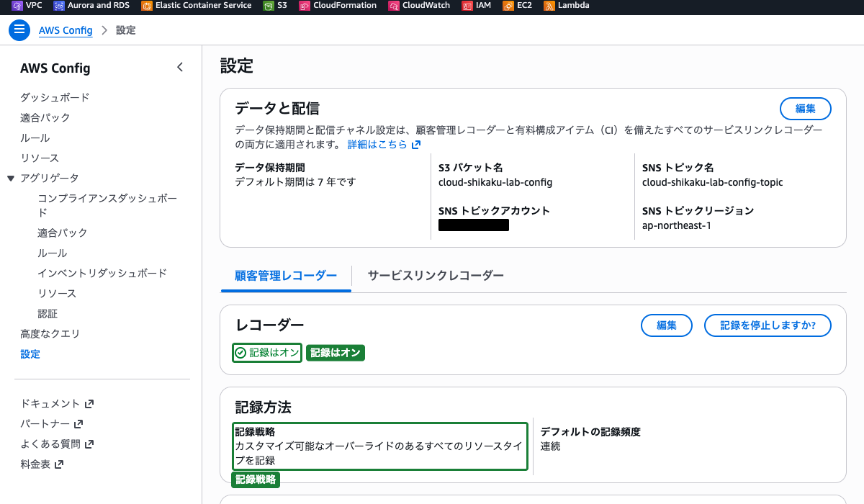Open コンプライアンスダッシュボード under アグリゲータ
Viewport: 864px width, 504px height.
107,205
